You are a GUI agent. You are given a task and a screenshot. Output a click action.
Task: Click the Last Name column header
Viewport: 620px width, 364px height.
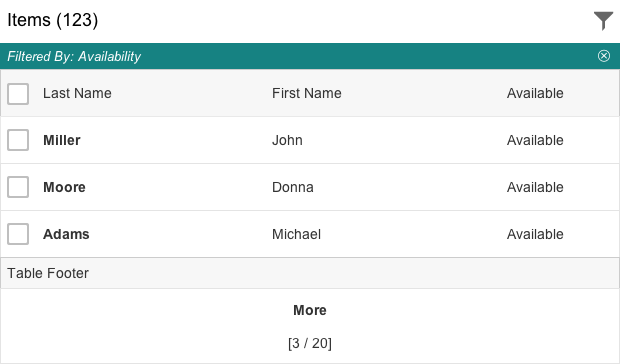[x=77, y=93]
